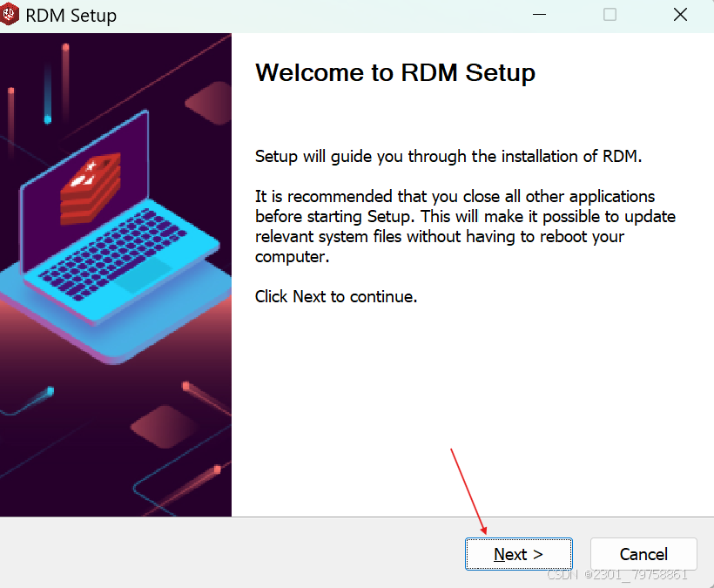Cancel the RDM installation

pos(643,554)
